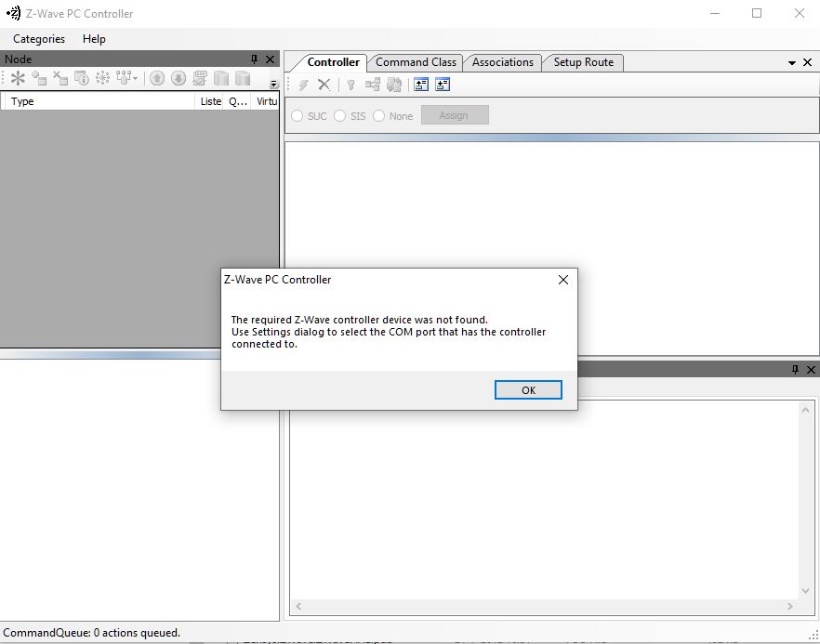The width and height of the screenshot is (820, 644).
Task: Click the remove node X icon
Action: (x=60, y=78)
